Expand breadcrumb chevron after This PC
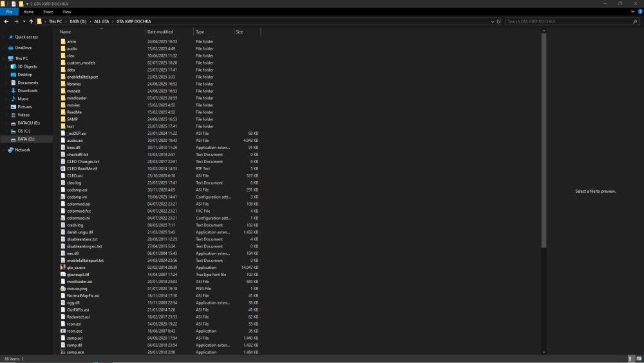Image resolution: width=644 pixels, height=363 pixels. coord(66,21)
